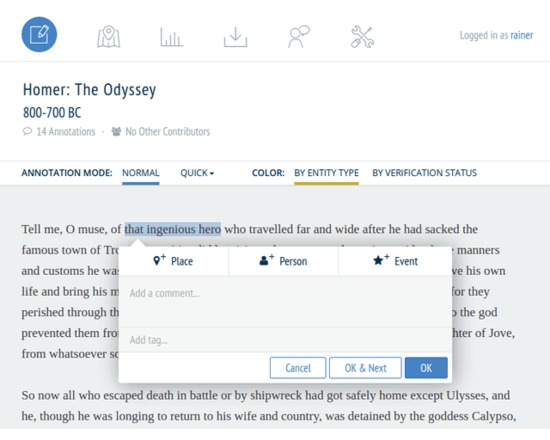Confirm annotation with OK button
This screenshot has height=440, width=550.
click(426, 368)
